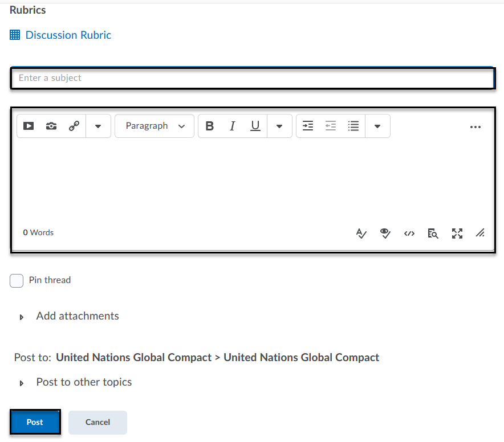Run the spell check tool

pos(361,233)
